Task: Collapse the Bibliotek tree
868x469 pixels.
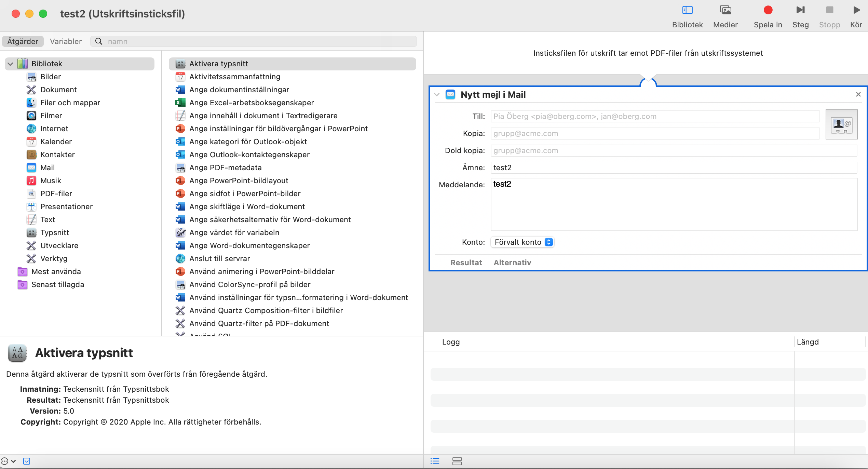Action: tap(10, 64)
